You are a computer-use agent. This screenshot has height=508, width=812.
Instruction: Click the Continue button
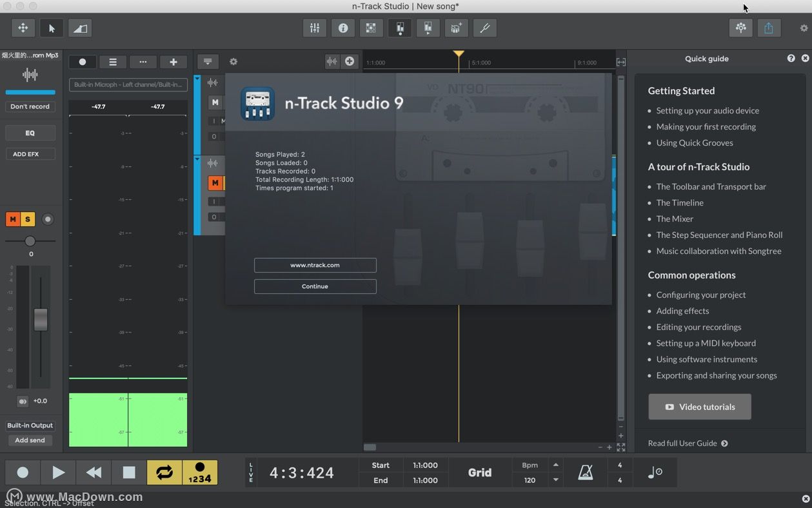315,286
